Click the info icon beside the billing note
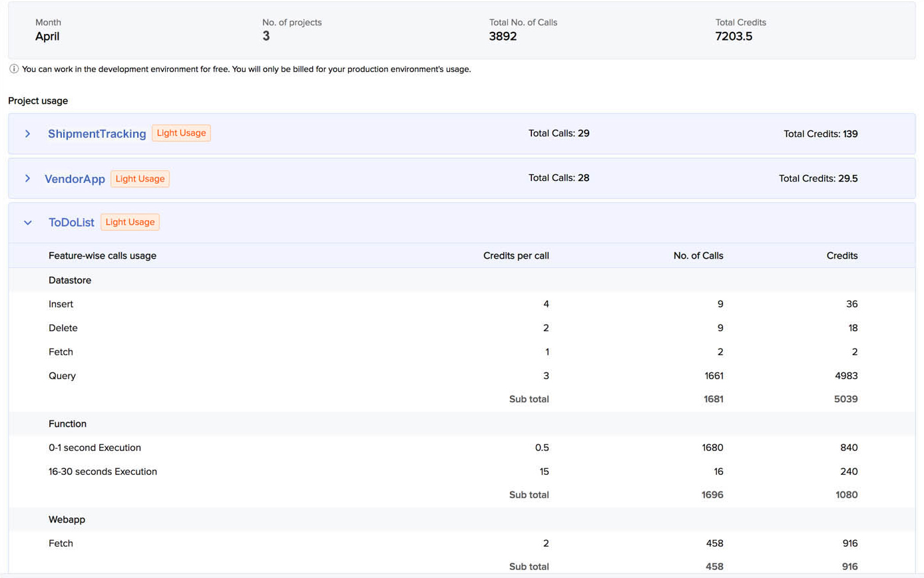 pyautogui.click(x=13, y=69)
